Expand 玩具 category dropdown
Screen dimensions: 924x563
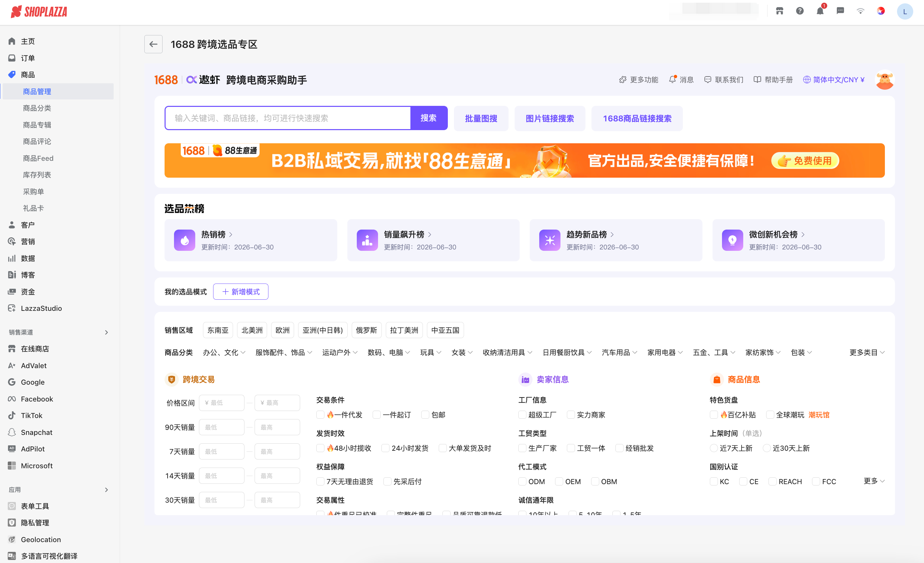[x=431, y=352]
